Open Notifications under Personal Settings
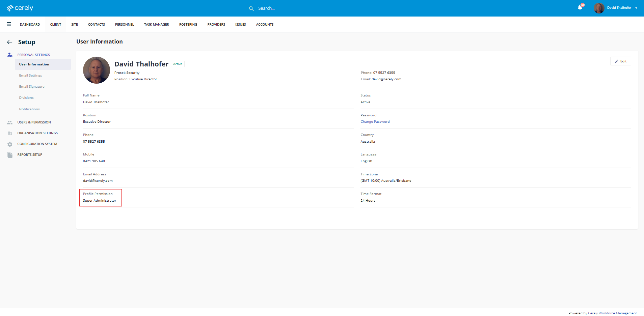Image resolution: width=644 pixels, height=316 pixels. pyautogui.click(x=29, y=109)
